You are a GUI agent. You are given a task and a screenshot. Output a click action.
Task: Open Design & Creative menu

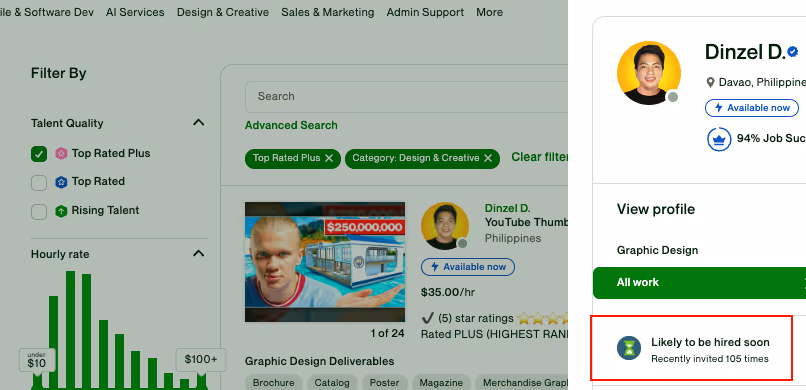coord(223,12)
